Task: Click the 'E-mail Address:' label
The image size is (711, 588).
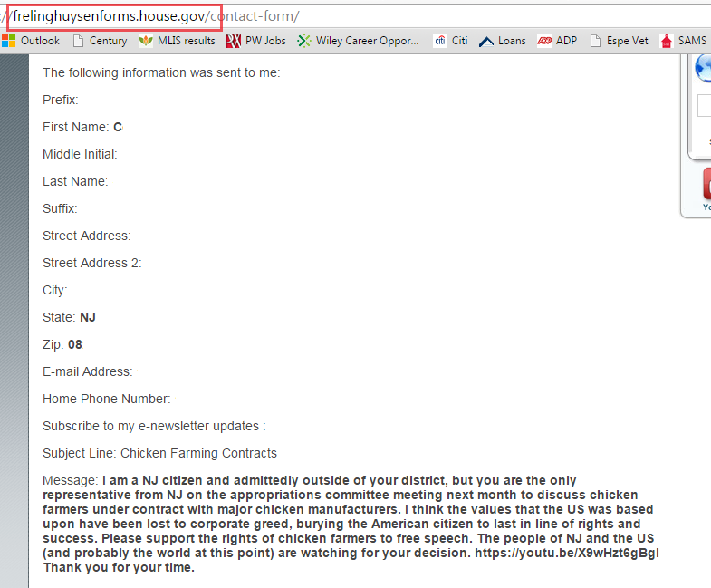Action: 88,371
